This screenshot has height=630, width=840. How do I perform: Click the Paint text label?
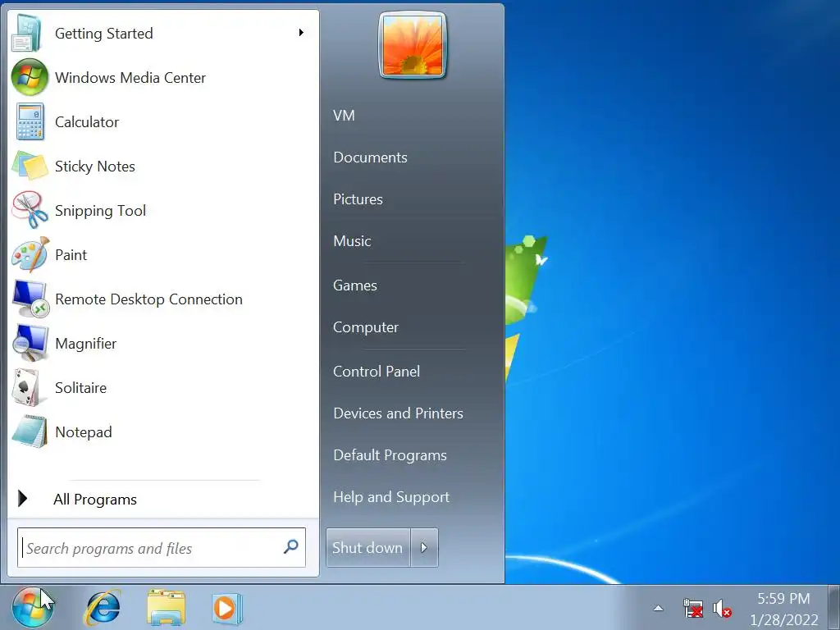[71, 255]
